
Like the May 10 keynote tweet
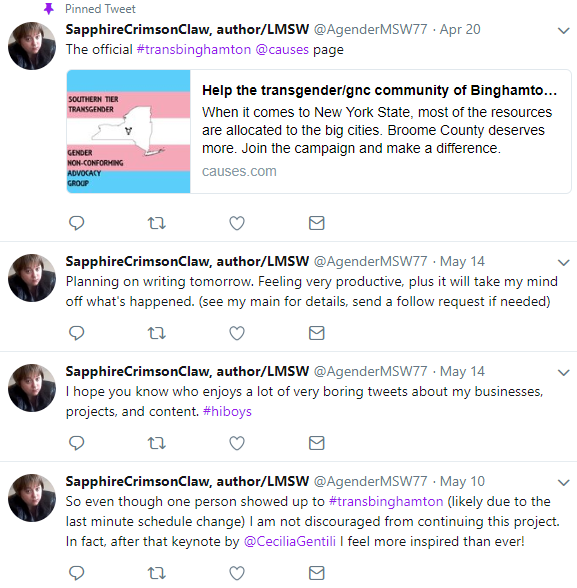coord(237,573)
